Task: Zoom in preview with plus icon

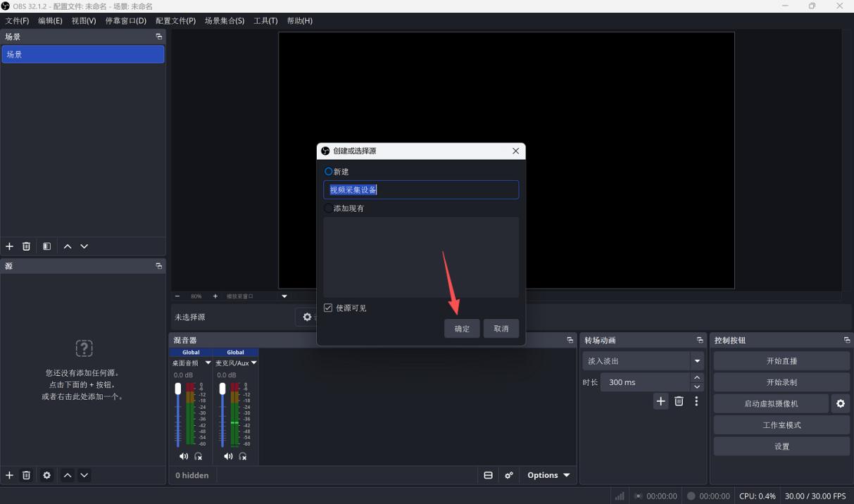Action: coord(215,296)
